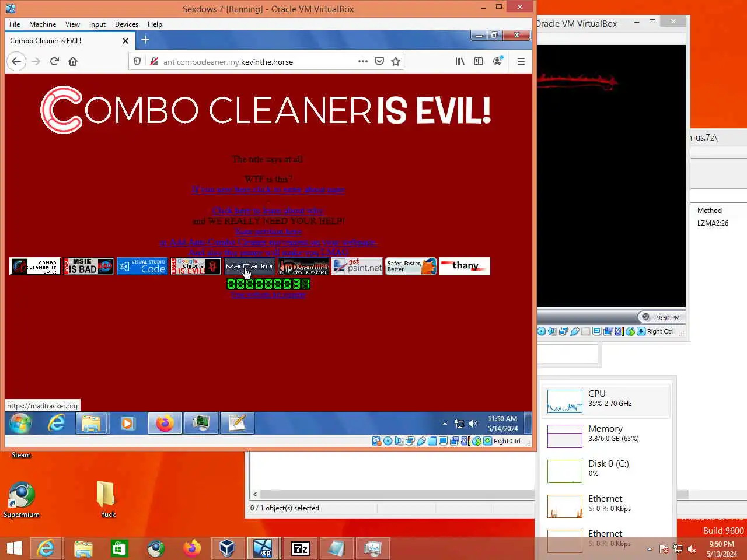
Task: Switch to 7-Zip on host taskbar
Action: (x=300, y=548)
